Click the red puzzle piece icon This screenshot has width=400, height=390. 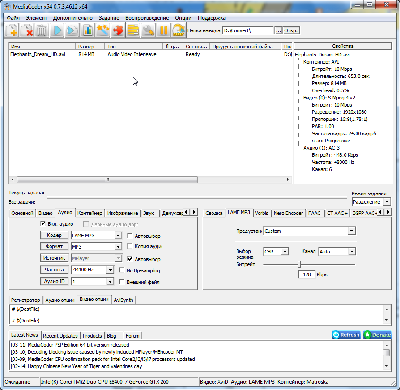point(118,30)
